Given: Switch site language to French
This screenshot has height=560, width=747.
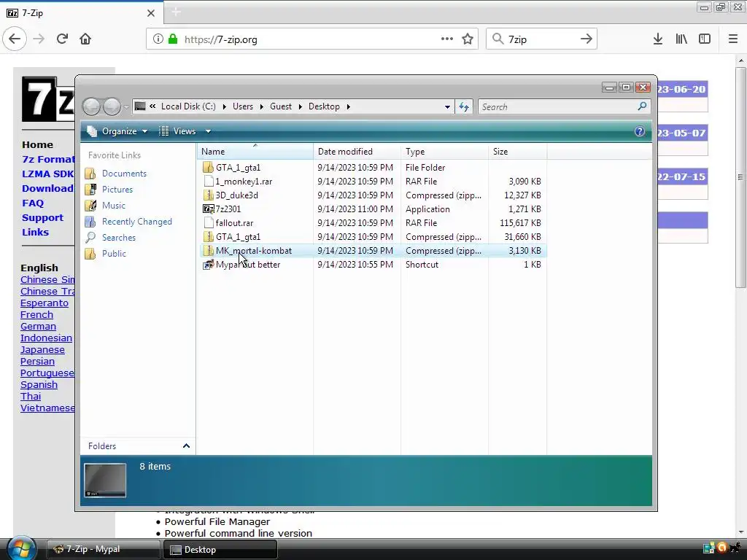Looking at the screenshot, I should (x=36, y=315).
